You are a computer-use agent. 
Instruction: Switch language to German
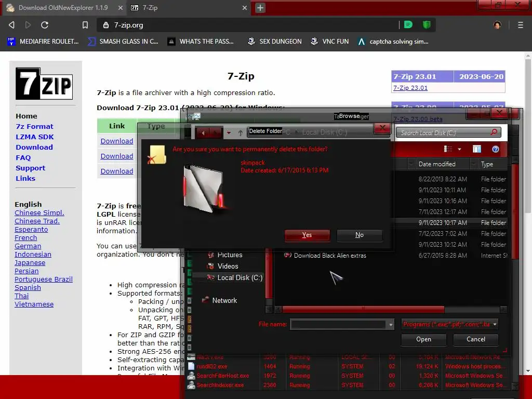28,246
